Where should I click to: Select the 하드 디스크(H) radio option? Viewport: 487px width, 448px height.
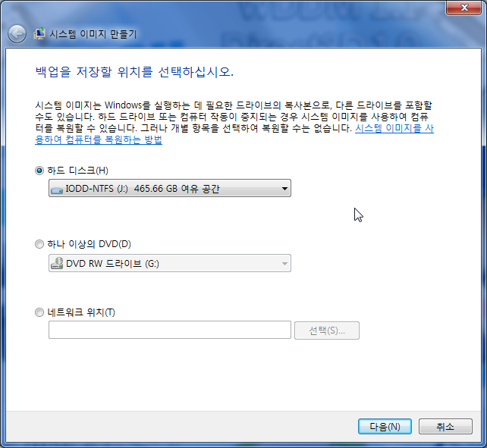point(39,171)
